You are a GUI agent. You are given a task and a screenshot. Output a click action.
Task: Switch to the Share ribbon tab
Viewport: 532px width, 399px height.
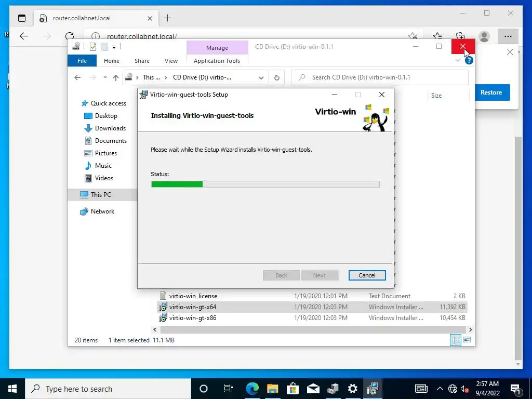pyautogui.click(x=142, y=61)
